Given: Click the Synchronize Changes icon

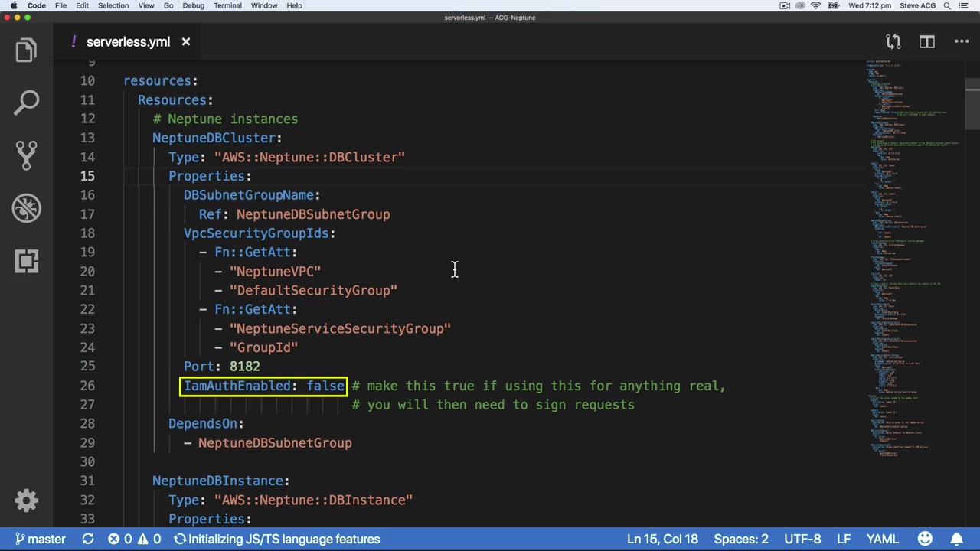Looking at the screenshot, I should click(88, 539).
